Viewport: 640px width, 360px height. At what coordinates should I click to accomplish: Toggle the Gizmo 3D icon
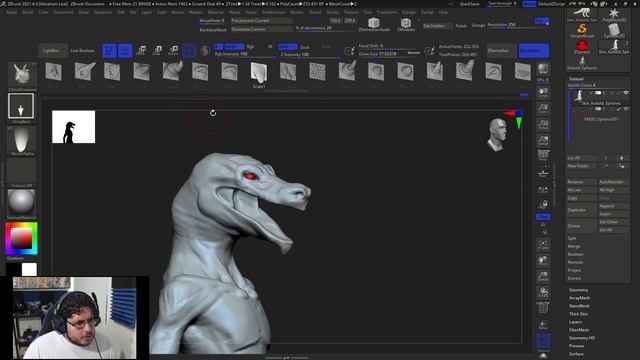pyautogui.click(x=189, y=51)
